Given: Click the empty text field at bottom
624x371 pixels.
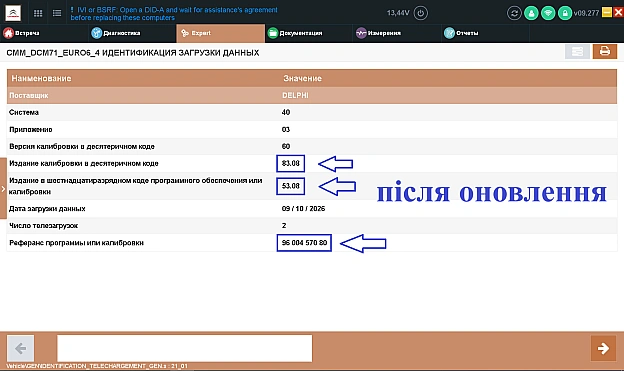Looking at the screenshot, I should [x=185, y=348].
